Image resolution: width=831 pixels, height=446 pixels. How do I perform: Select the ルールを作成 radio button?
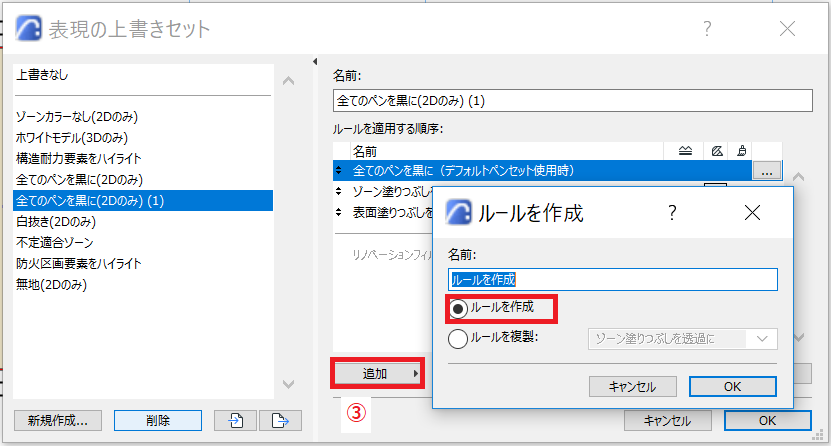click(x=458, y=308)
